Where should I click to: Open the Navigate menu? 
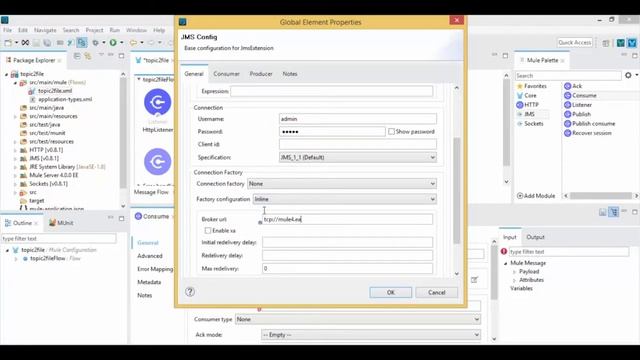(x=45, y=30)
